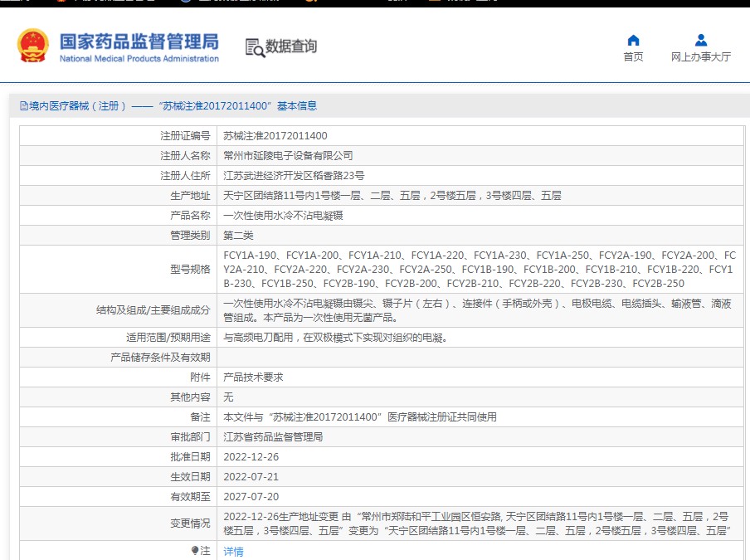Click registrant name 常州市延陵电子设备有限公司
The width and height of the screenshot is (750, 560).
pos(288,156)
